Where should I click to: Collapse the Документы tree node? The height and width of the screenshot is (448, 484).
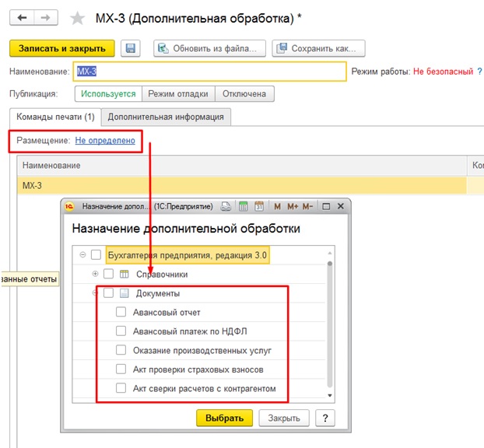(x=96, y=293)
